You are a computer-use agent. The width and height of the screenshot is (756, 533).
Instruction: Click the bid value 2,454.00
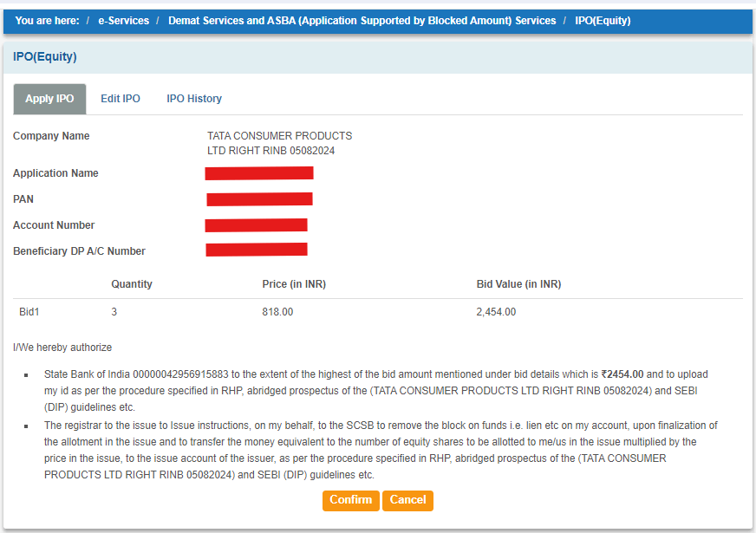(495, 311)
